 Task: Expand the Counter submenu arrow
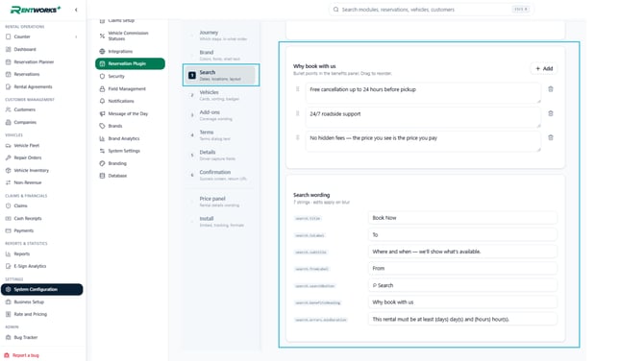click(x=76, y=36)
